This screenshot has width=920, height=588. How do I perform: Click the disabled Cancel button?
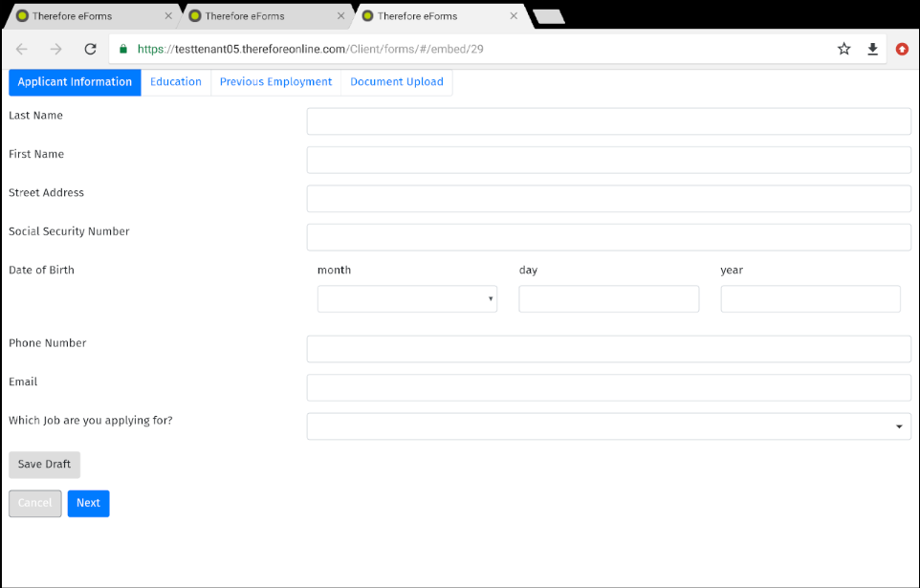tap(34, 503)
